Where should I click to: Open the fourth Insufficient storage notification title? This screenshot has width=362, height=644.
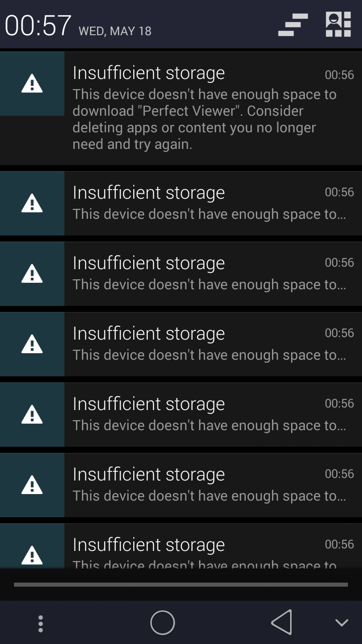coord(149,334)
